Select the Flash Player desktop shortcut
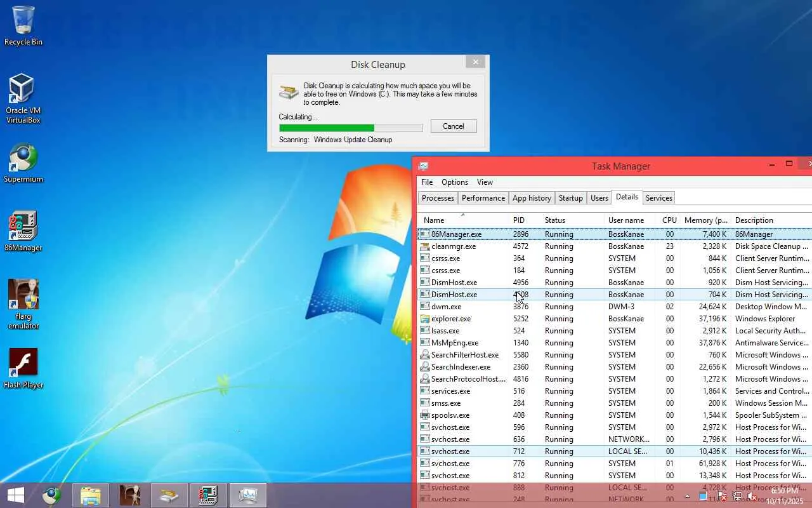 (23, 368)
